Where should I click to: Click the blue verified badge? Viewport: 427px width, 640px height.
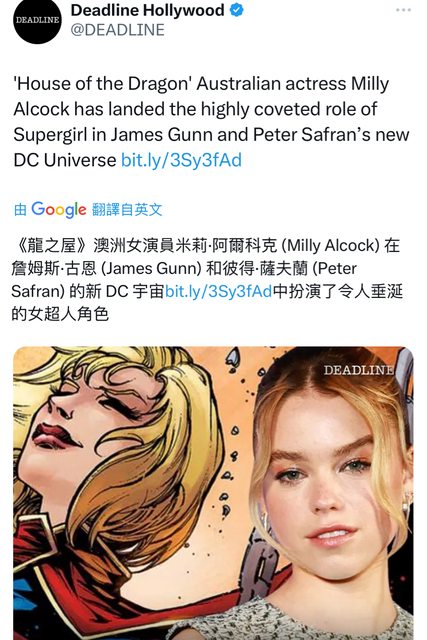click(237, 10)
